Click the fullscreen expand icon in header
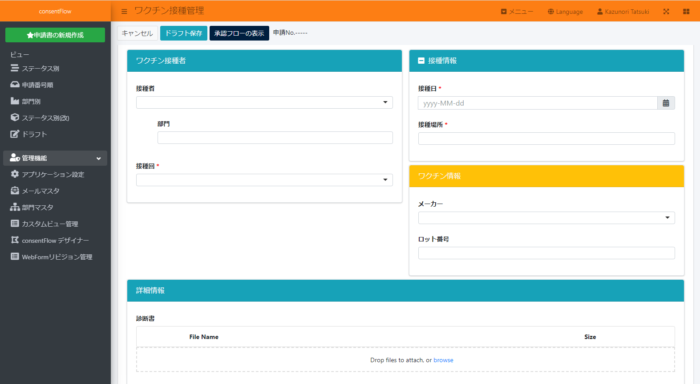 [x=666, y=12]
